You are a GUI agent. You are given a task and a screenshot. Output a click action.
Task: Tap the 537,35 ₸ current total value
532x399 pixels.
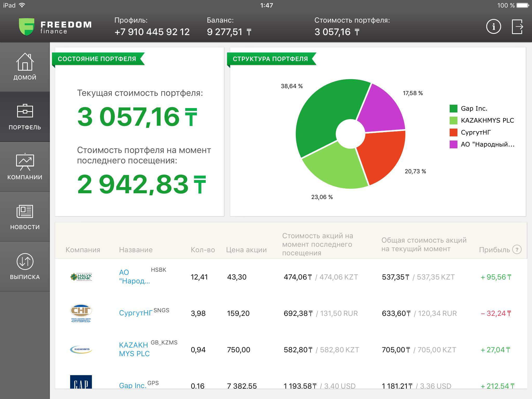click(x=396, y=277)
